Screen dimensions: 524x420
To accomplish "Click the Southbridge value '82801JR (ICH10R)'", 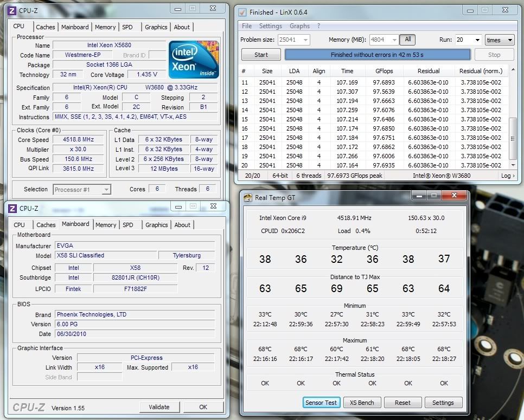I will click(x=136, y=277).
